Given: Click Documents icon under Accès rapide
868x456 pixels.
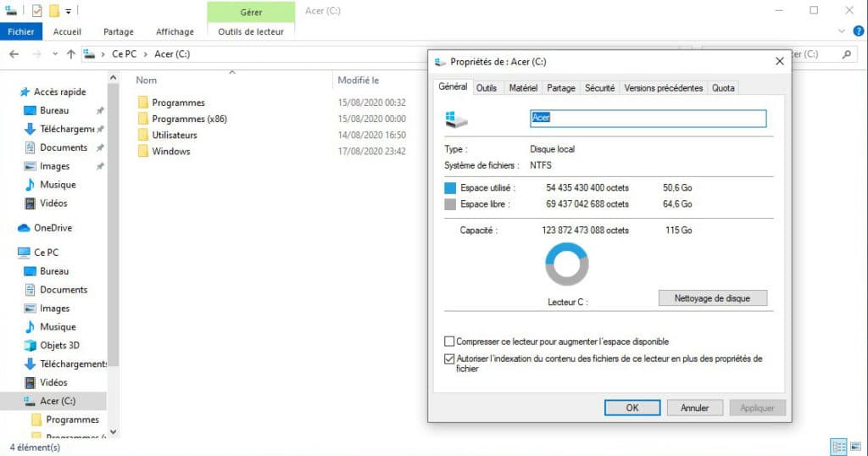Looking at the screenshot, I should [x=30, y=147].
